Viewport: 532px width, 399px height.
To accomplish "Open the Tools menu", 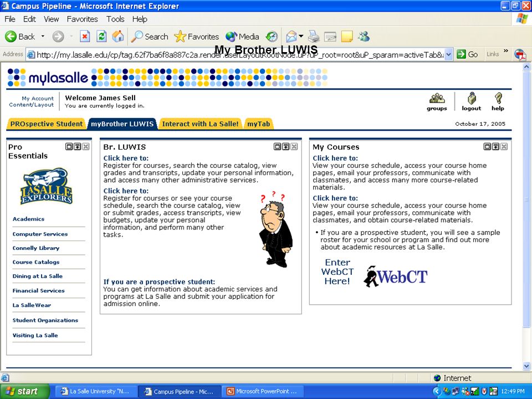I will (x=115, y=19).
